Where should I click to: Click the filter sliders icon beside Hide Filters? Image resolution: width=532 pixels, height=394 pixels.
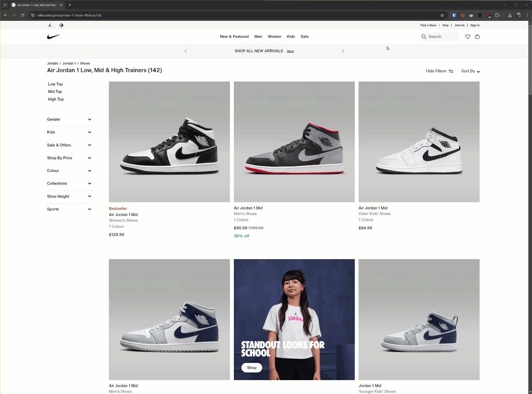(451, 71)
